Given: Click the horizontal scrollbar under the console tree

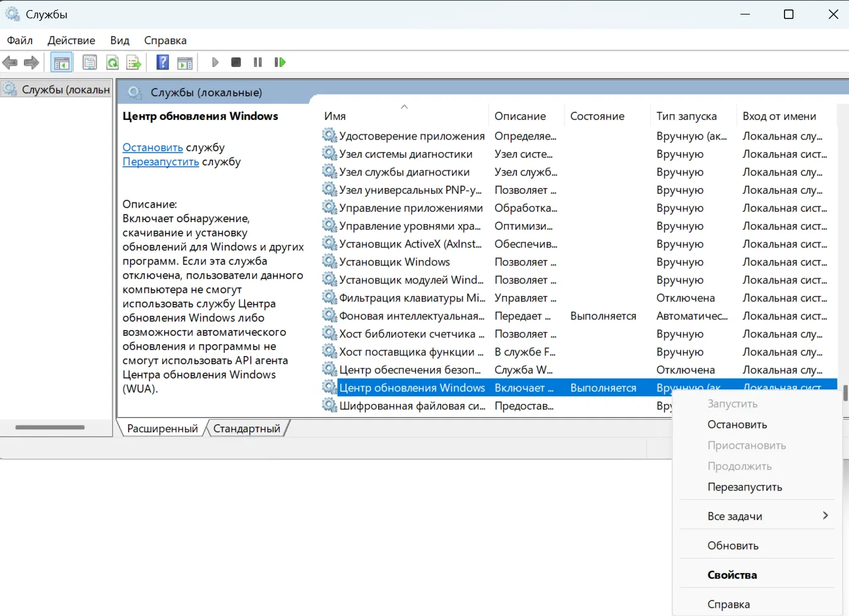Looking at the screenshot, I should (x=50, y=427).
